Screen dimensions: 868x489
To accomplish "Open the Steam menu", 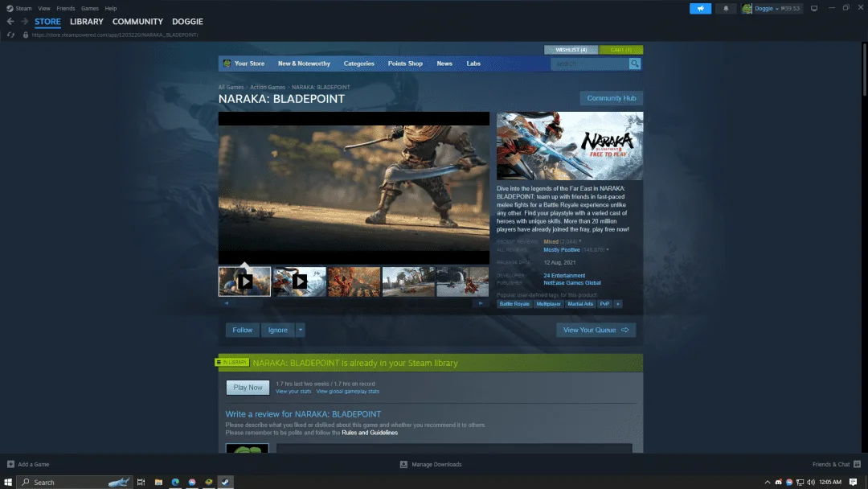I will pyautogui.click(x=23, y=8).
